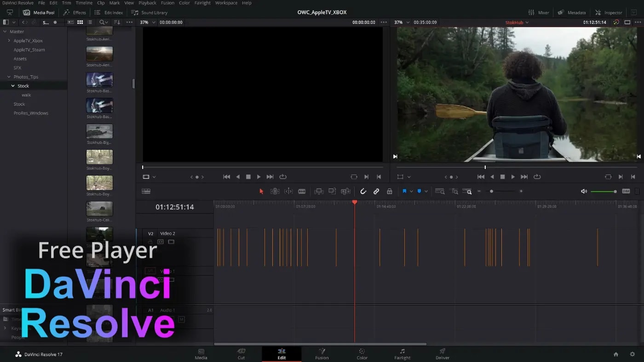Click the Sound Library button
Image resolution: width=644 pixels, height=362 pixels.
149,12
